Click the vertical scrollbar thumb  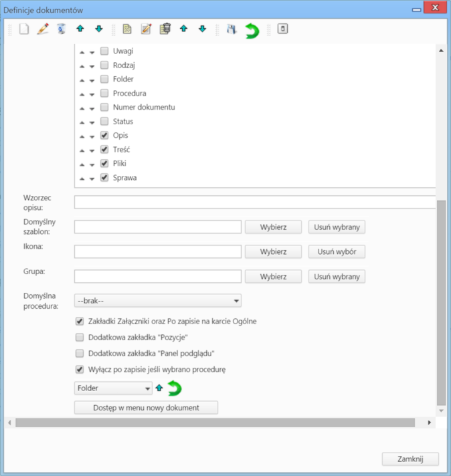(441, 303)
